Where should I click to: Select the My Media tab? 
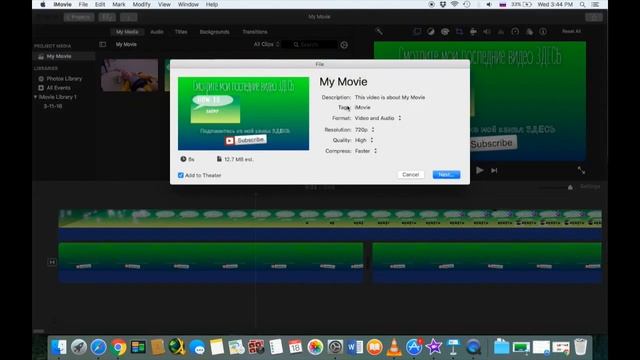coord(127,32)
